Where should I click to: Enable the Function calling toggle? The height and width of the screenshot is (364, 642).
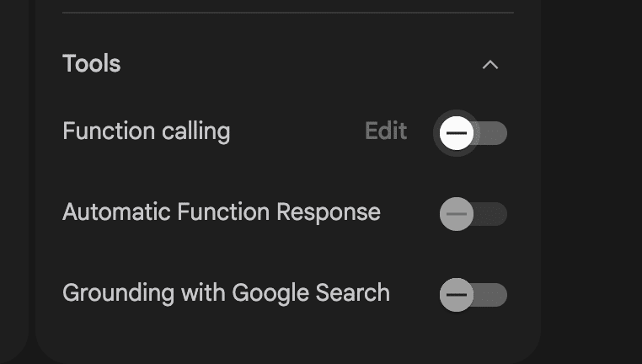472,133
